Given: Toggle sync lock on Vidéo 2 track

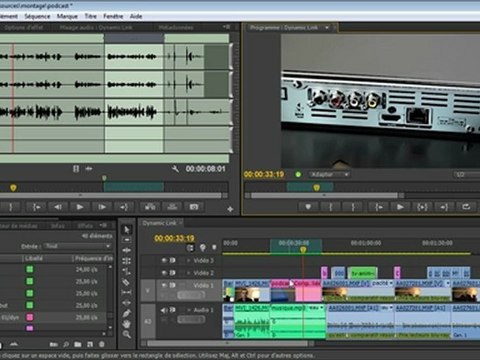Looking at the screenshot, I should (173, 273).
